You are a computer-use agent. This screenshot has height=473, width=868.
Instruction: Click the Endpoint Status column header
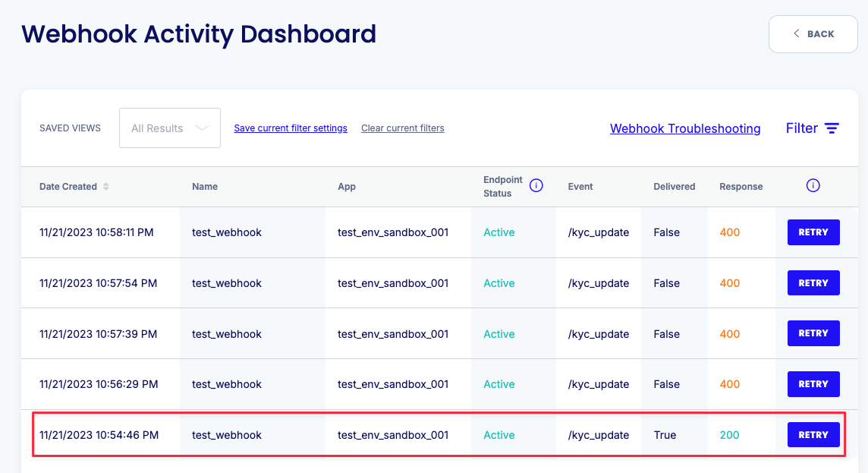502,187
